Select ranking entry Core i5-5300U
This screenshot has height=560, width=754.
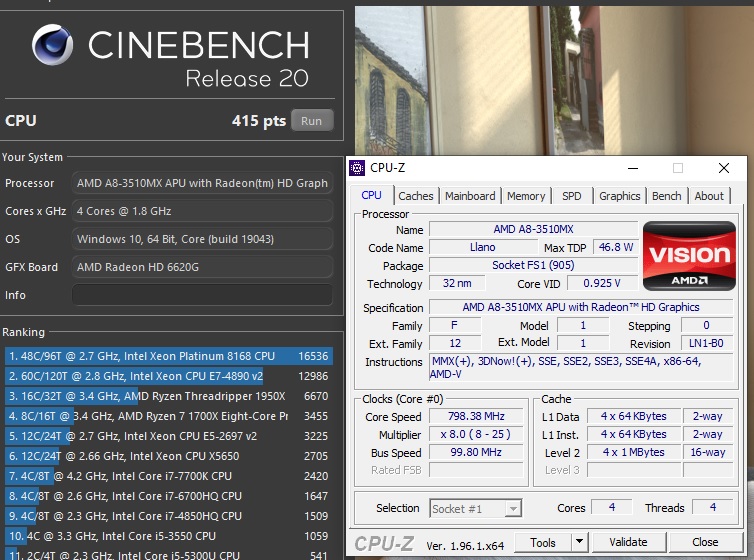(169, 554)
